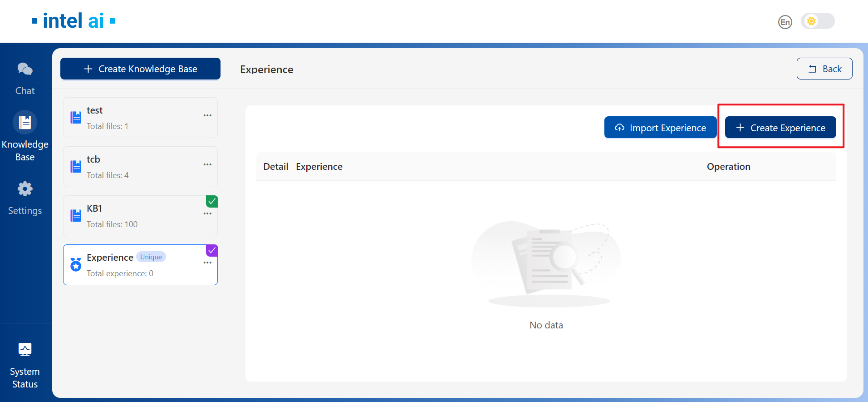The width and height of the screenshot is (868, 402).
Task: Select the KB1 knowledge base entry
Action: tap(136, 216)
